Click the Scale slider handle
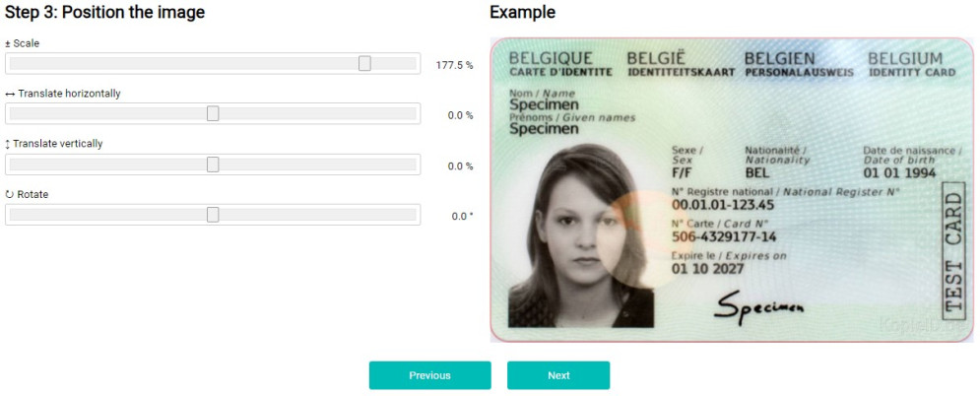This screenshot has height=396, width=980. [364, 63]
